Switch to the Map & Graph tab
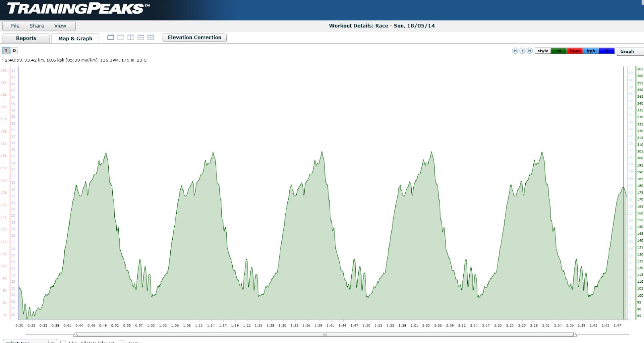This screenshot has height=343, width=644. 75,38
